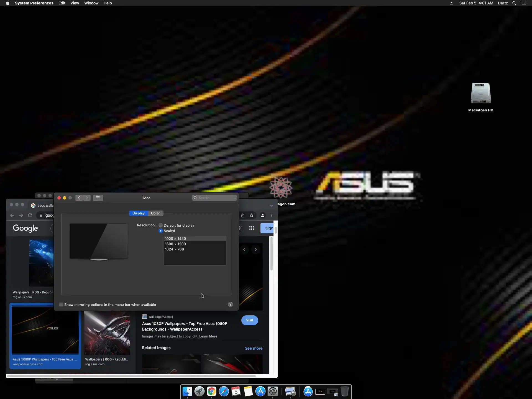Open the Window menu in menu bar
Image resolution: width=532 pixels, height=399 pixels.
pos(91,3)
